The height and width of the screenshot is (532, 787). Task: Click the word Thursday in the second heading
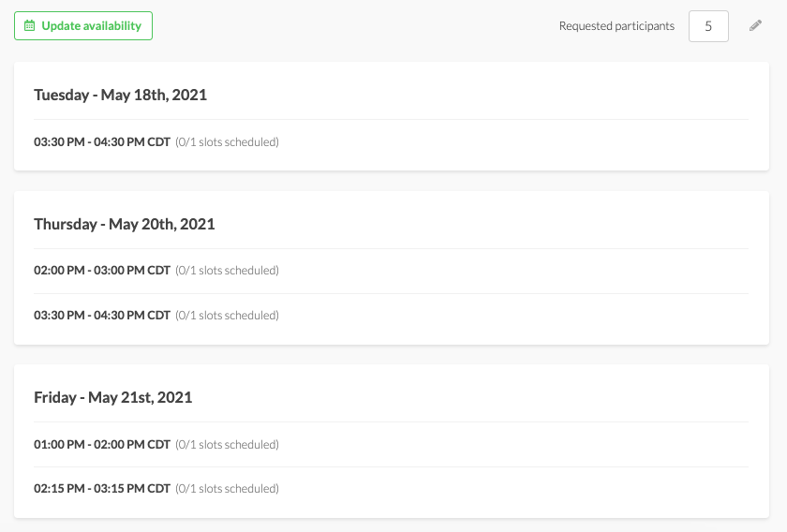65,224
